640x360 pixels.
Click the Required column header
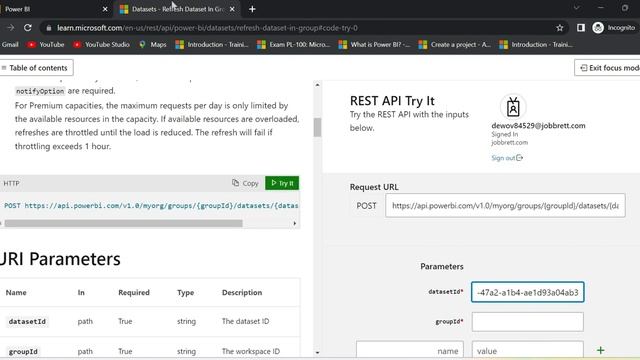click(134, 293)
